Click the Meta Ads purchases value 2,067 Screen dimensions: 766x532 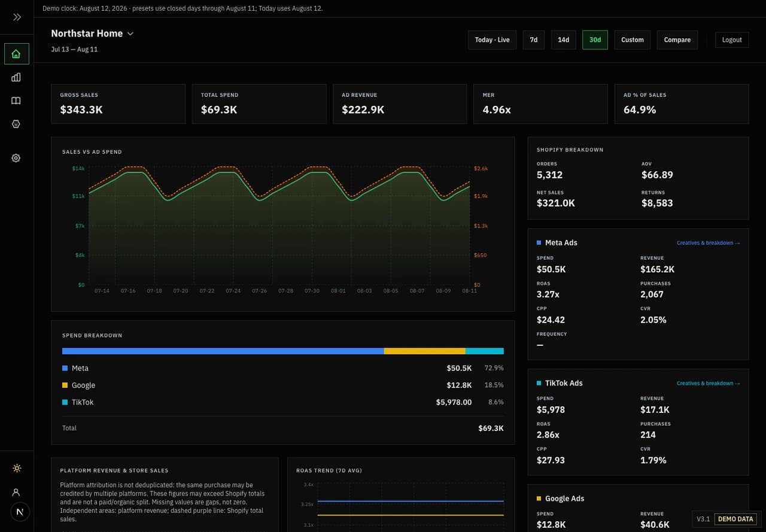652,294
